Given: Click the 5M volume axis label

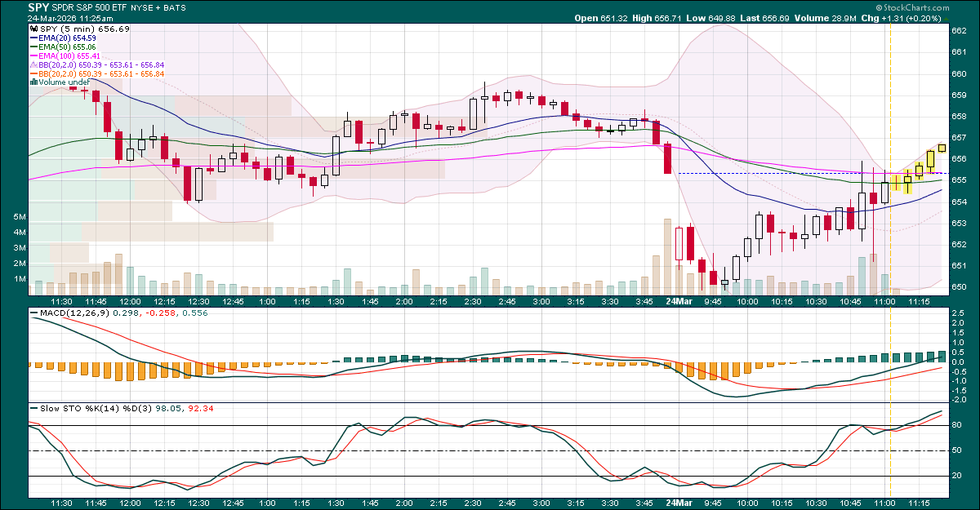Looking at the screenshot, I should (x=20, y=217).
